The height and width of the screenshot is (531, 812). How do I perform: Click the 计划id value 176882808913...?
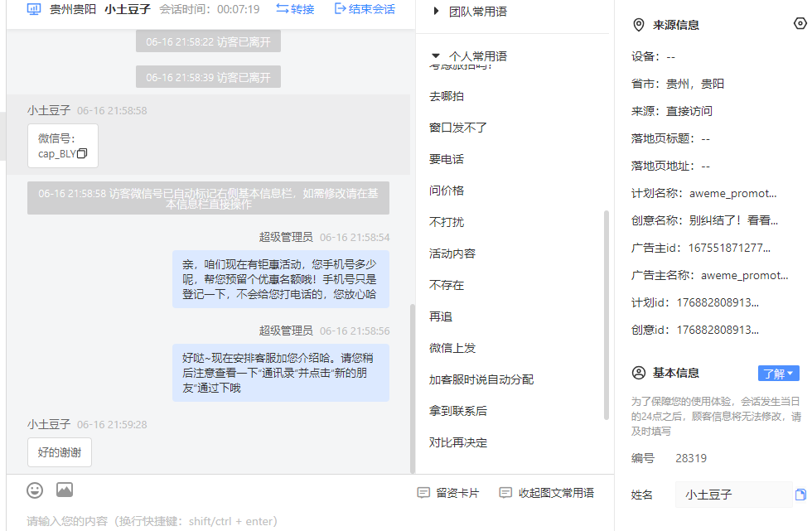718,302
